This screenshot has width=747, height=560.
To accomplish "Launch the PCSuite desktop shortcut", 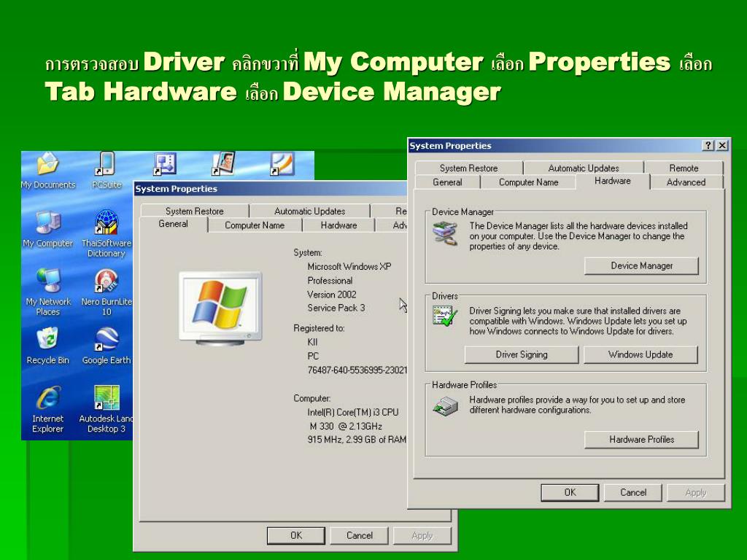I will coord(107,171).
